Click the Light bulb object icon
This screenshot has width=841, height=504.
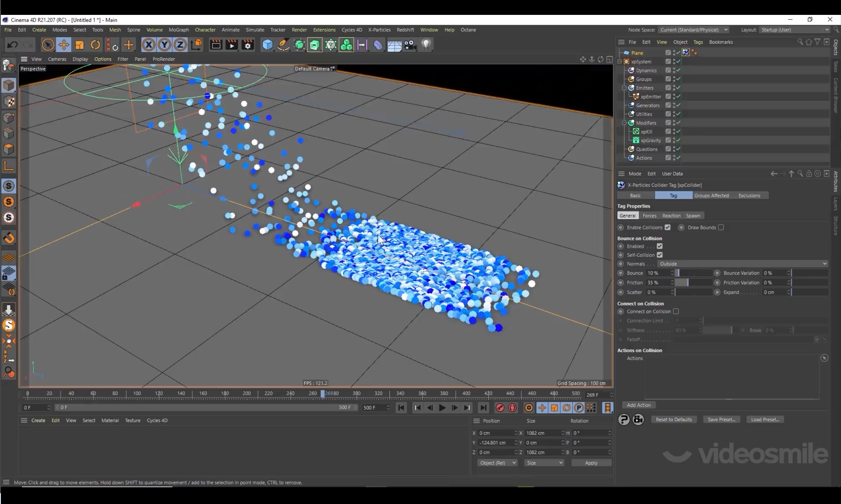coord(426,45)
